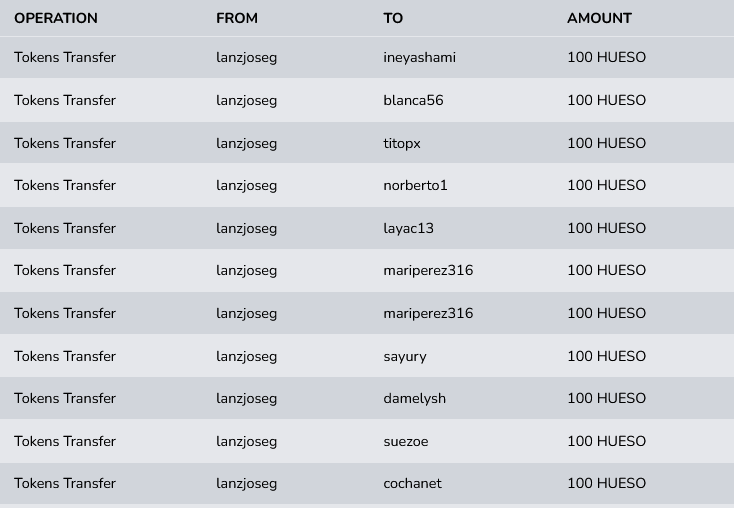This screenshot has height=508, width=734.
Task: Click the OPERATION column header
Action: click(56, 18)
